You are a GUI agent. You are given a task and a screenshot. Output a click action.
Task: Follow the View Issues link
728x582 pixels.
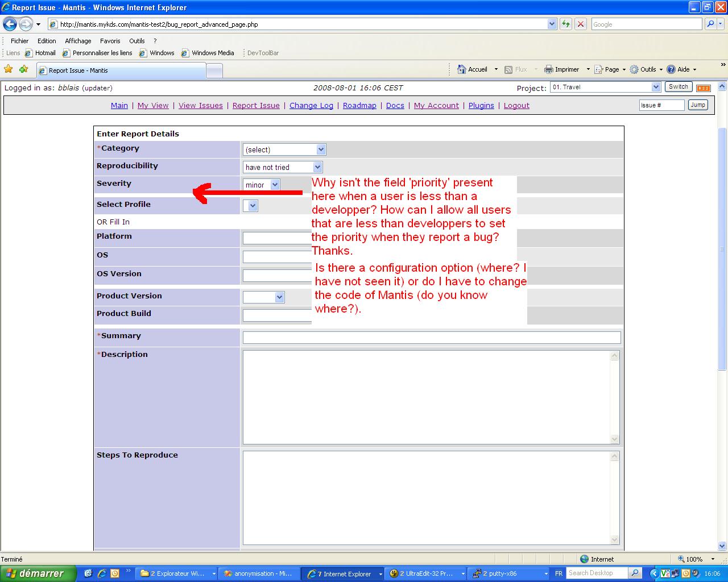(x=201, y=106)
